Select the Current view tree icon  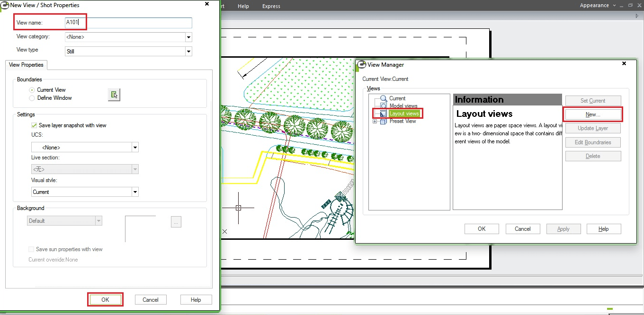tap(384, 98)
